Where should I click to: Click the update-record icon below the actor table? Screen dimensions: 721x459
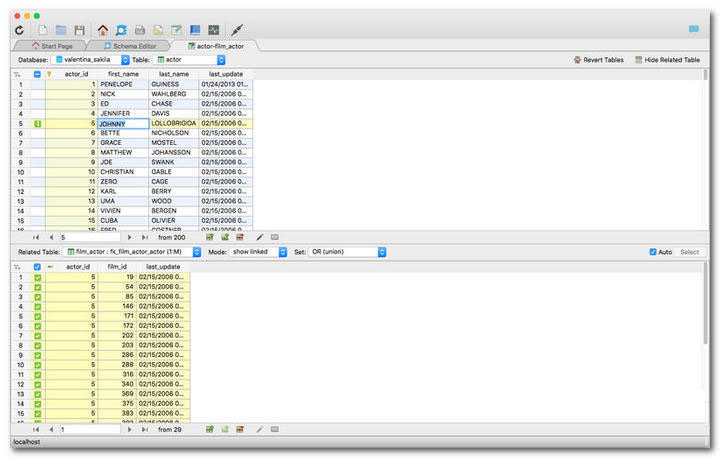(225, 237)
